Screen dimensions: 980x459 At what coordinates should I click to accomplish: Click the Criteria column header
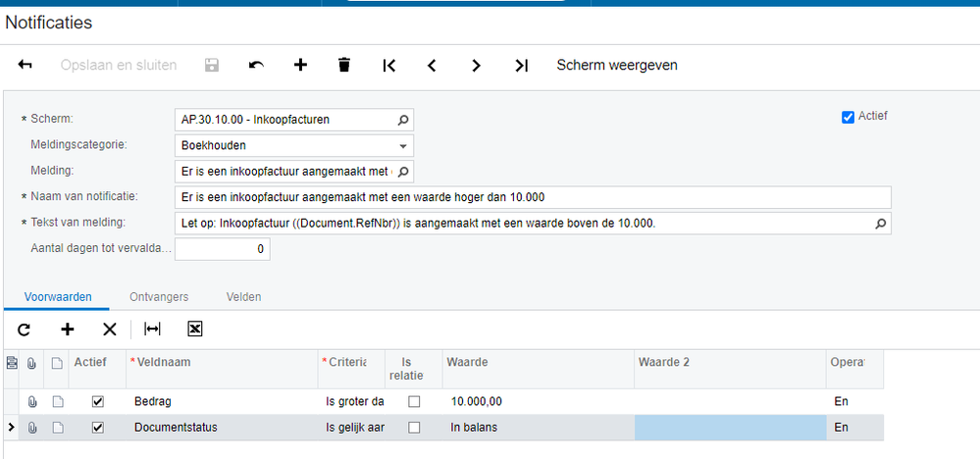coord(349,369)
